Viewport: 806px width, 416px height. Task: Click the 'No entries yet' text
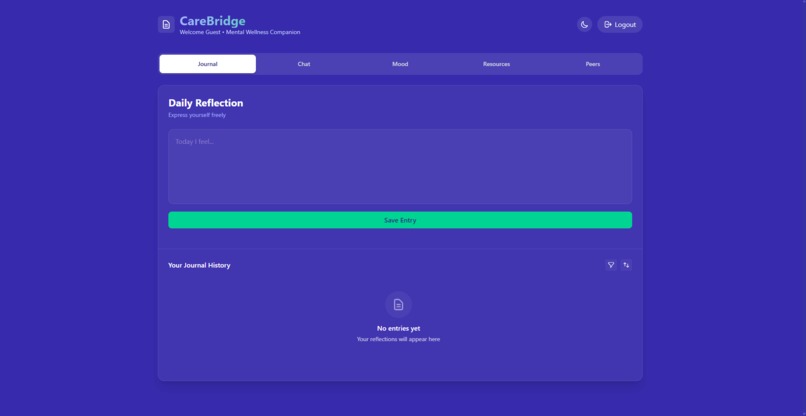398,329
